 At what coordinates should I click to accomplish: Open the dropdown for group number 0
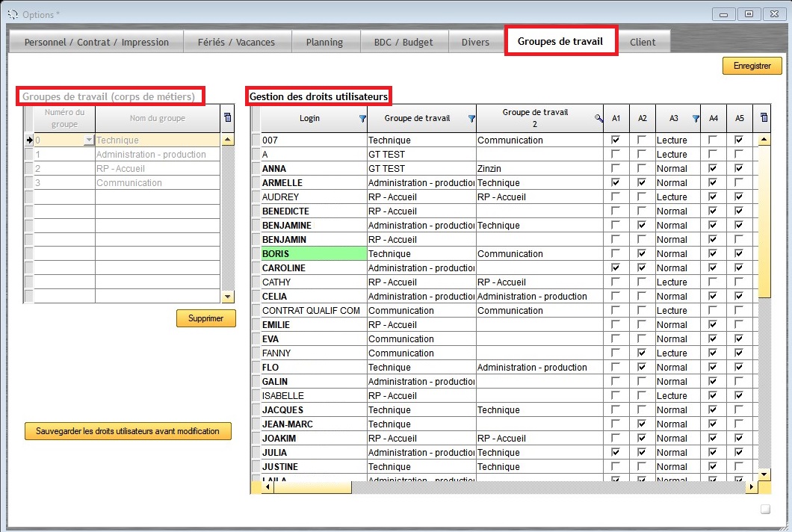click(90, 140)
